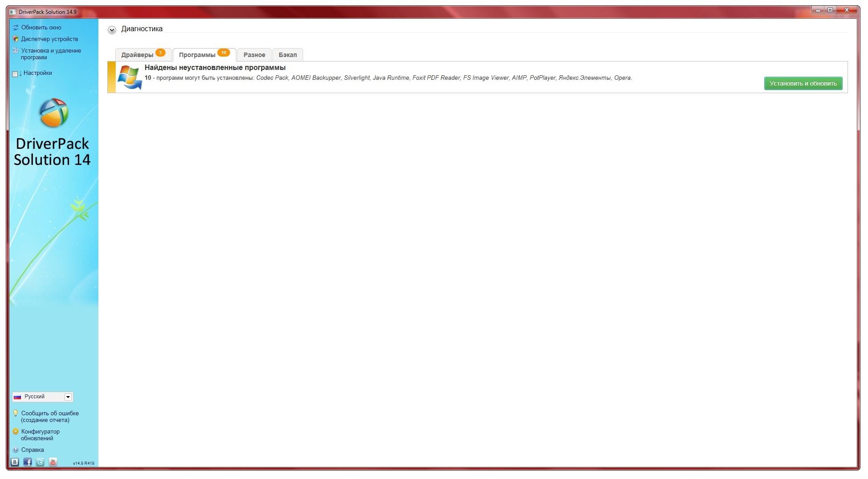Click the DriverPack Solution logo sphere
The height and width of the screenshot is (479, 868).
click(x=54, y=113)
